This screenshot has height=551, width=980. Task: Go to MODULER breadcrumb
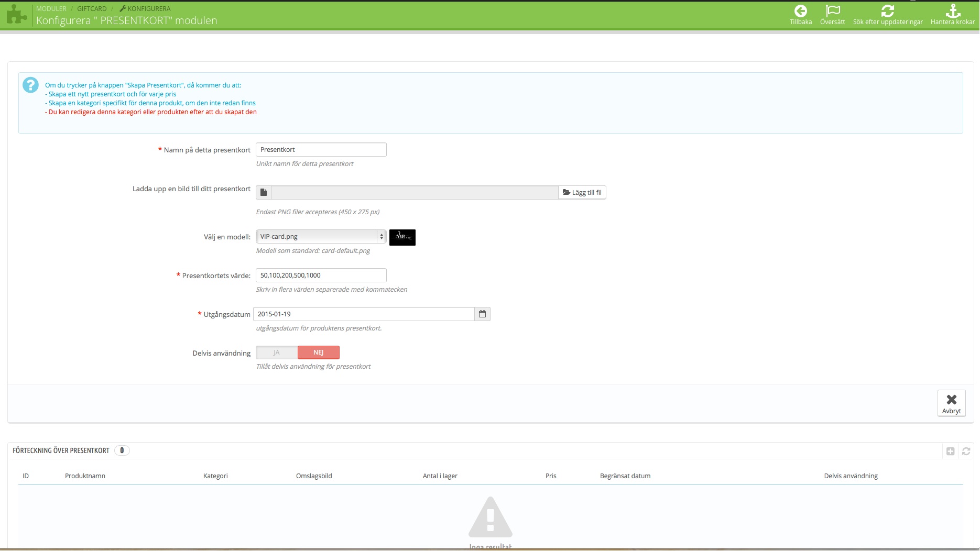click(x=51, y=9)
